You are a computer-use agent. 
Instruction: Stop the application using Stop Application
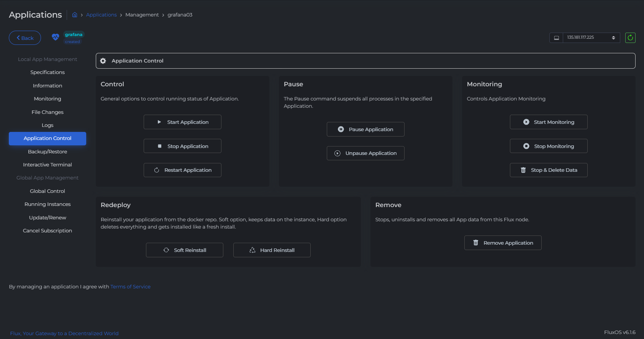(x=182, y=146)
